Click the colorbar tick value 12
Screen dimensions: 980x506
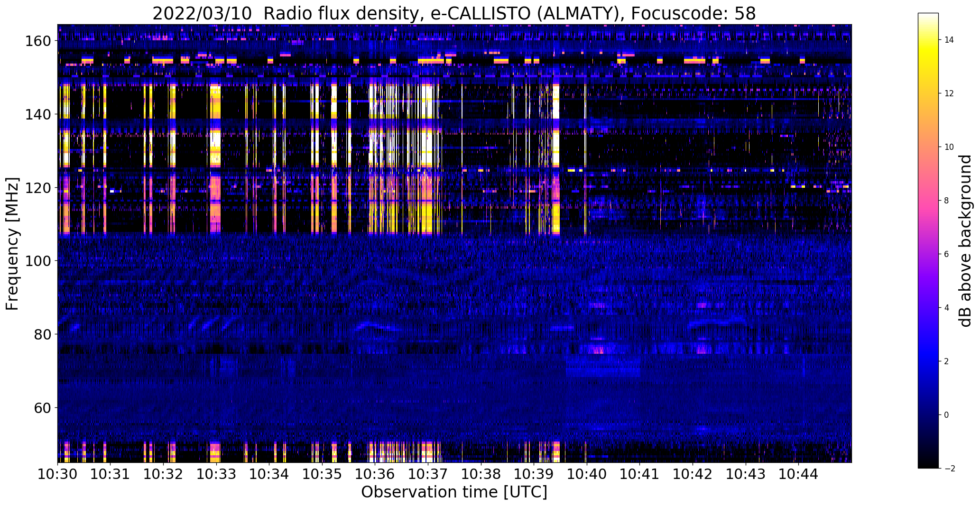pyautogui.click(x=949, y=93)
